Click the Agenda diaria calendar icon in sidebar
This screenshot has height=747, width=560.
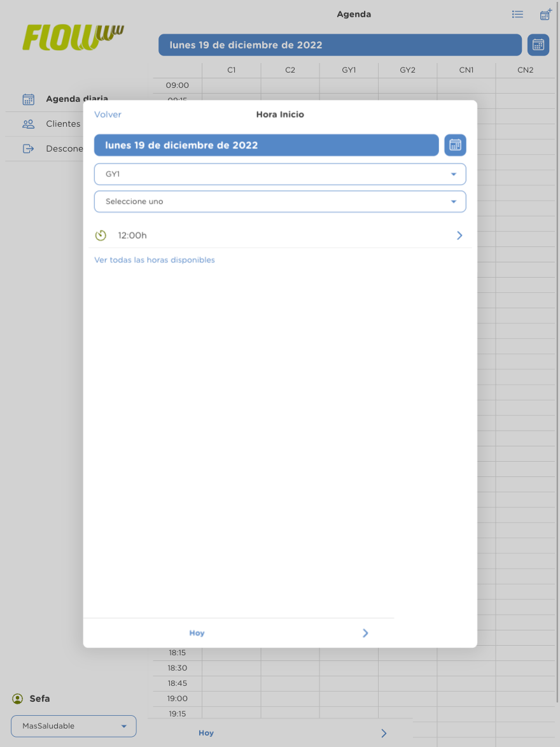click(x=29, y=99)
